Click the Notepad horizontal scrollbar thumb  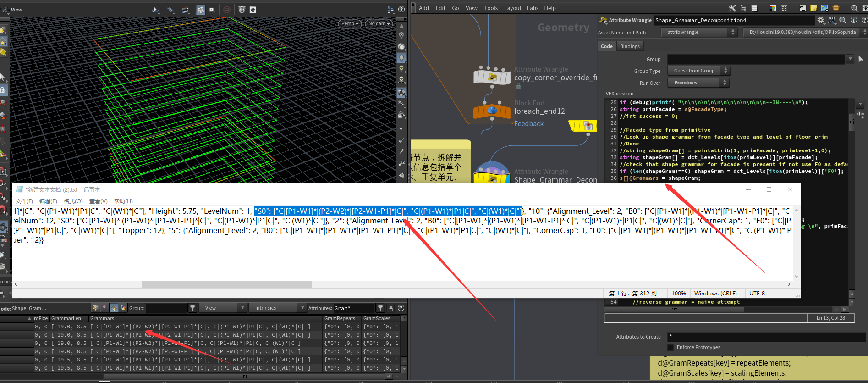226,284
